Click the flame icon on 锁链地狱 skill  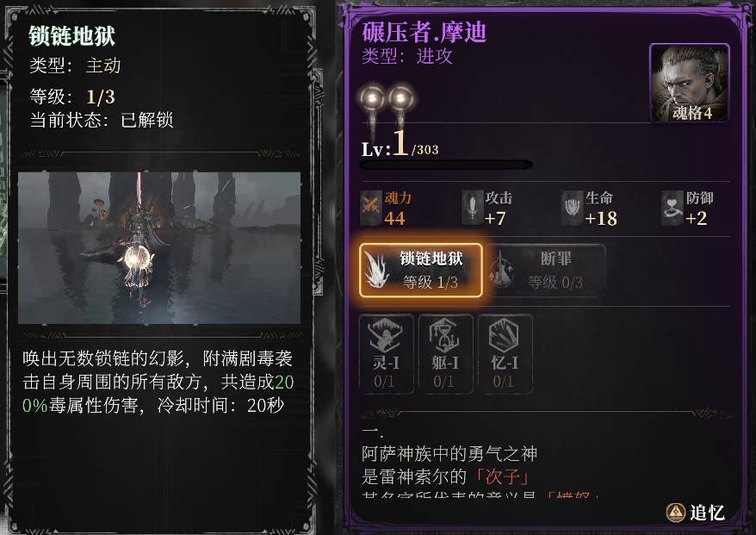point(377,271)
